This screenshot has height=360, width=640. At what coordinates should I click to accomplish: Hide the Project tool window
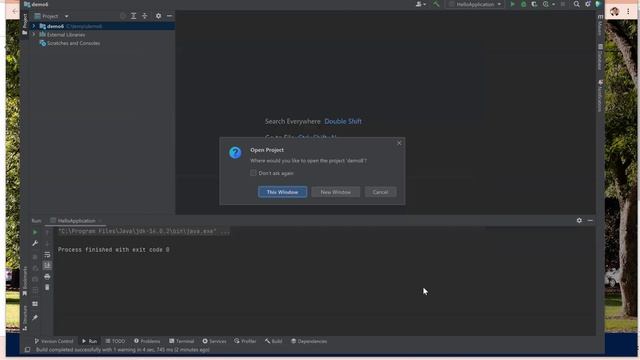(169, 16)
